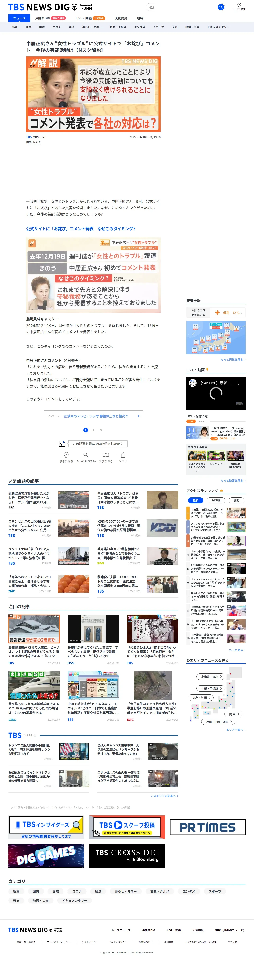Image resolution: width=254 pixels, height=980 pixels.
Task: Click bottom category chip 暮らし・マネー
Action: click(125, 891)
